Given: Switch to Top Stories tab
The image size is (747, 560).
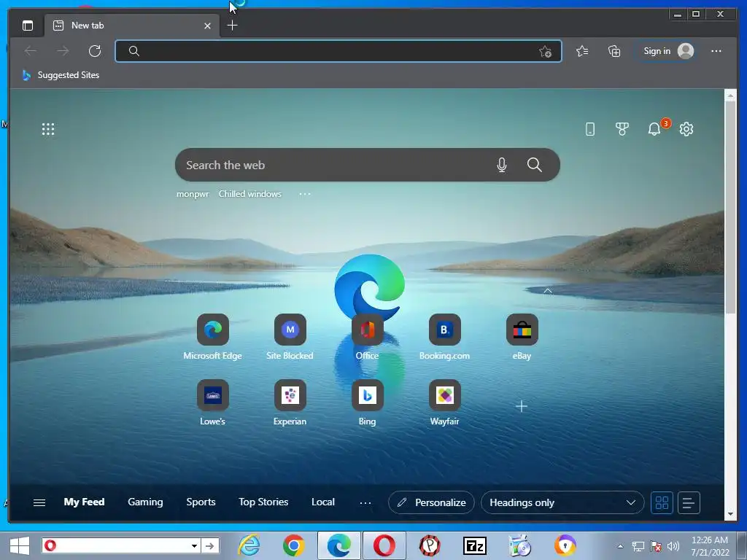Looking at the screenshot, I should tap(263, 502).
